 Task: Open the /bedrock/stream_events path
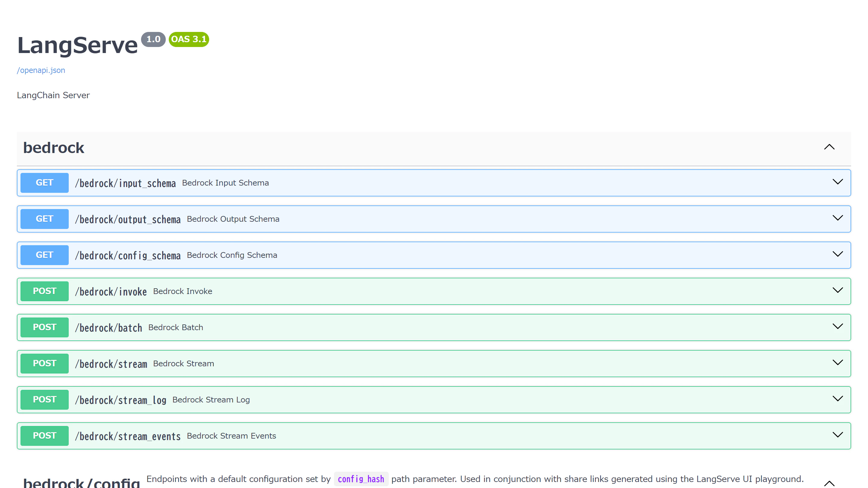128,436
